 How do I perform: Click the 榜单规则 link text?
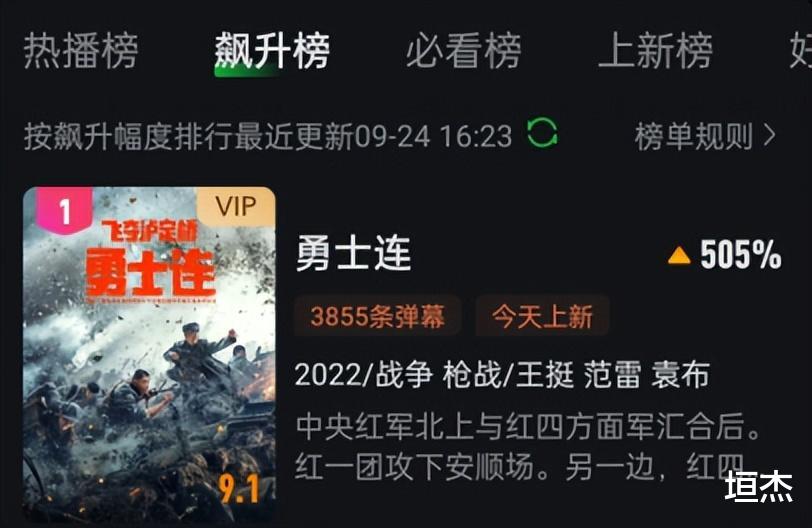click(x=694, y=136)
